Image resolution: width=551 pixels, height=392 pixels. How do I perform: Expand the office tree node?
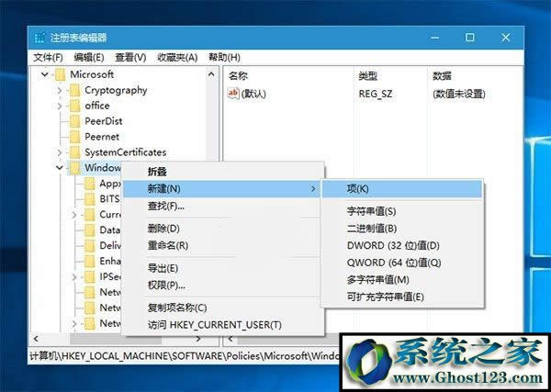tap(60, 106)
